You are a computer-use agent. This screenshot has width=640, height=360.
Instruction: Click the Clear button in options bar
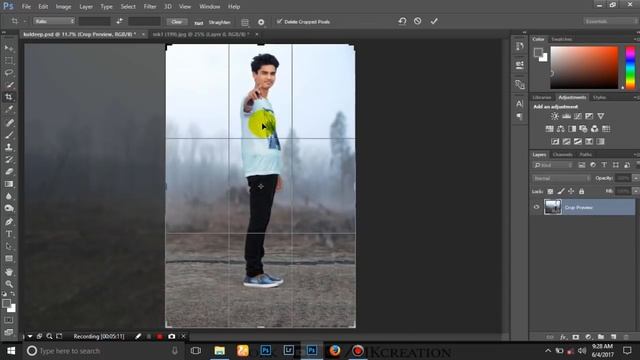(x=177, y=22)
